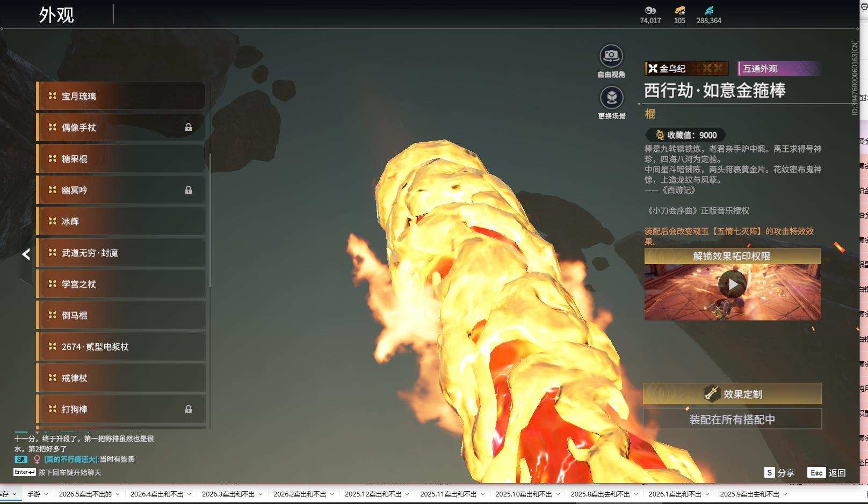Click 装配在所有搭配中 button
Screen dimensions: 868x504
tap(732, 419)
